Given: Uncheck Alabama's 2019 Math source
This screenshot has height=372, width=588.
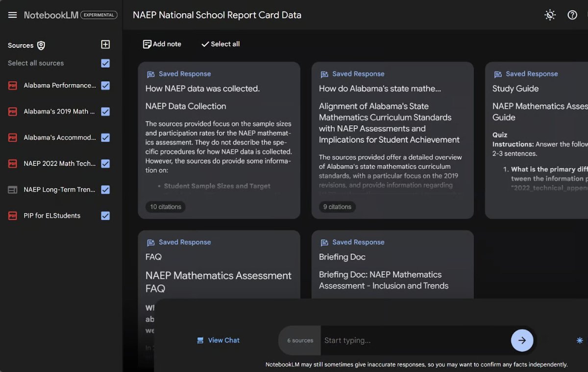Looking at the screenshot, I should click(x=105, y=111).
